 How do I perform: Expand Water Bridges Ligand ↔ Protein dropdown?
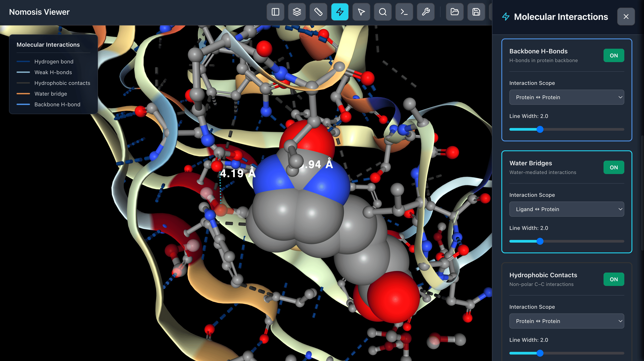click(566, 209)
